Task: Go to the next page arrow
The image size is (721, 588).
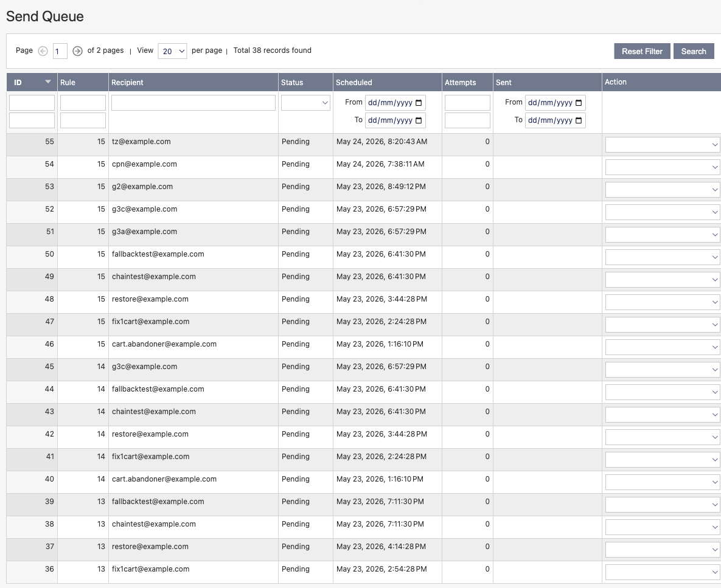Action: 78,51
